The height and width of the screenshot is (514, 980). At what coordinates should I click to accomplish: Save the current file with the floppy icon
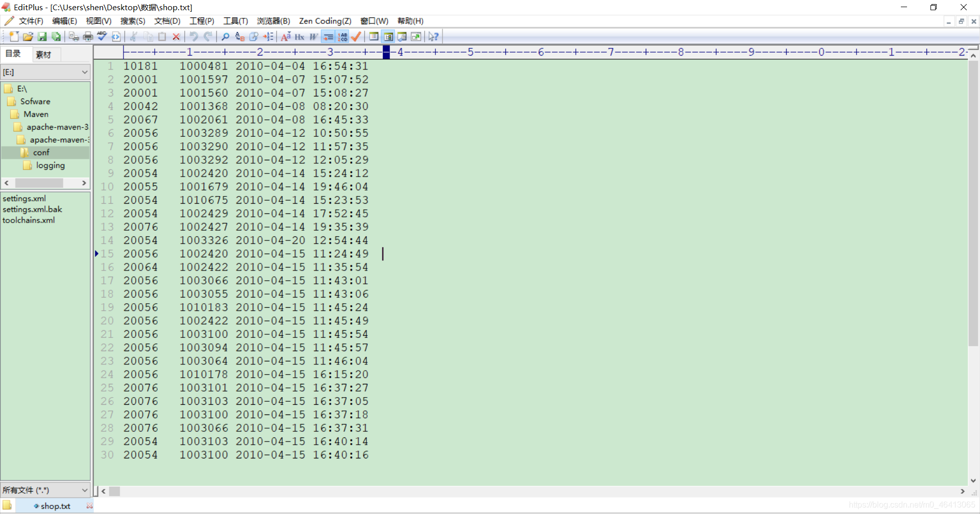tap(42, 37)
